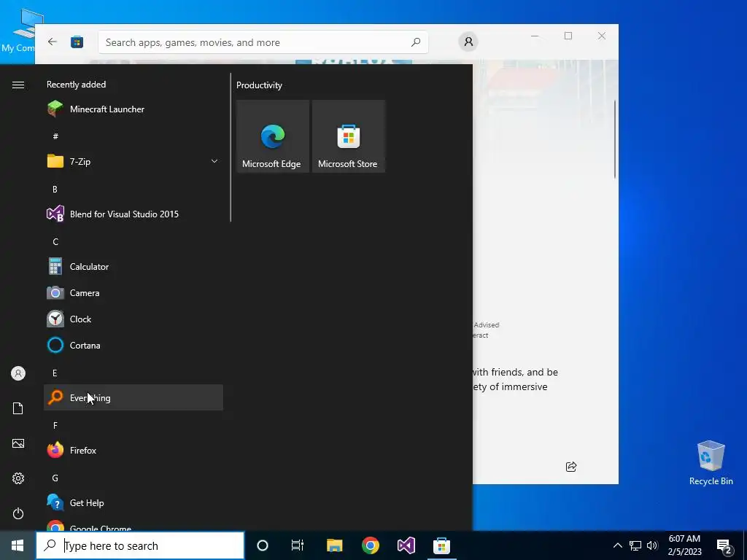Focus the Microsoft Store search field
The width and height of the screenshot is (747, 560).
coord(263,42)
